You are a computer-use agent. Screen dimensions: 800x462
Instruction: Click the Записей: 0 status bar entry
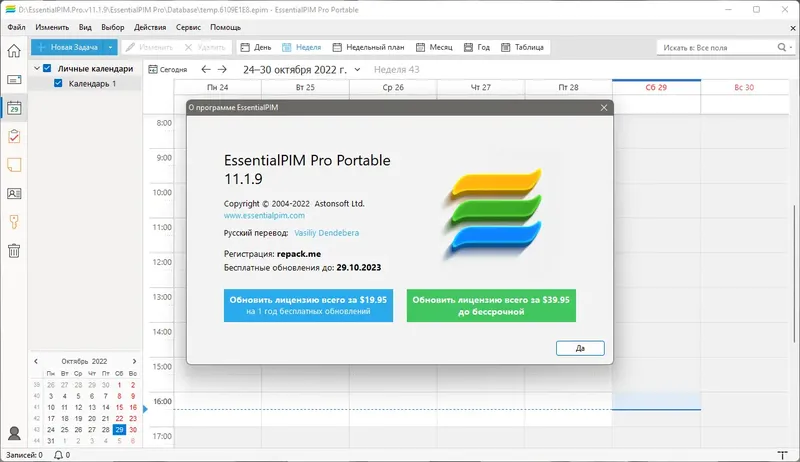[x=24, y=455]
